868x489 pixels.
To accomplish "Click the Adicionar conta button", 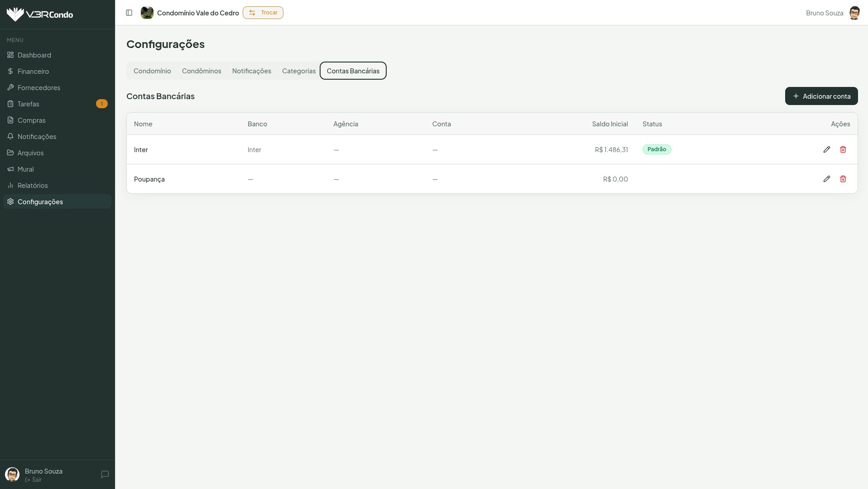I will coord(821,96).
